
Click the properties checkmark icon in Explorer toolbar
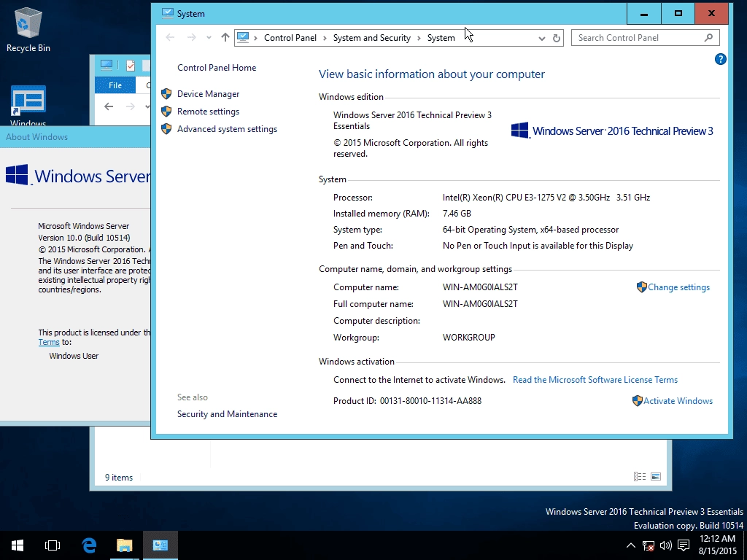[131, 65]
